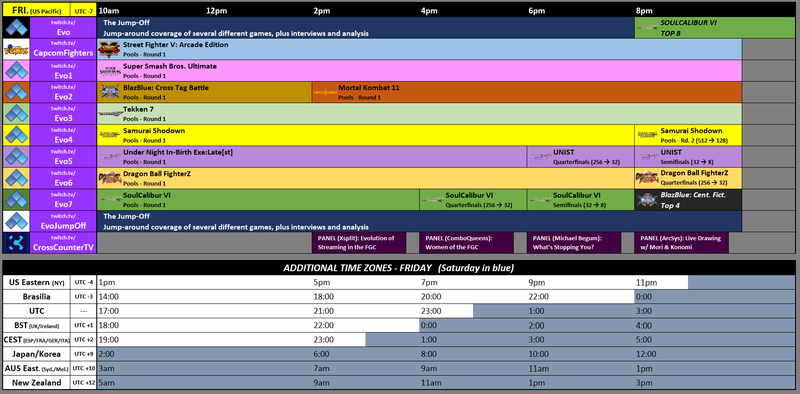Click the Under Night In-Birth logo
Image resolution: width=800 pixels, height=394 pixels.
pyautogui.click(x=110, y=157)
